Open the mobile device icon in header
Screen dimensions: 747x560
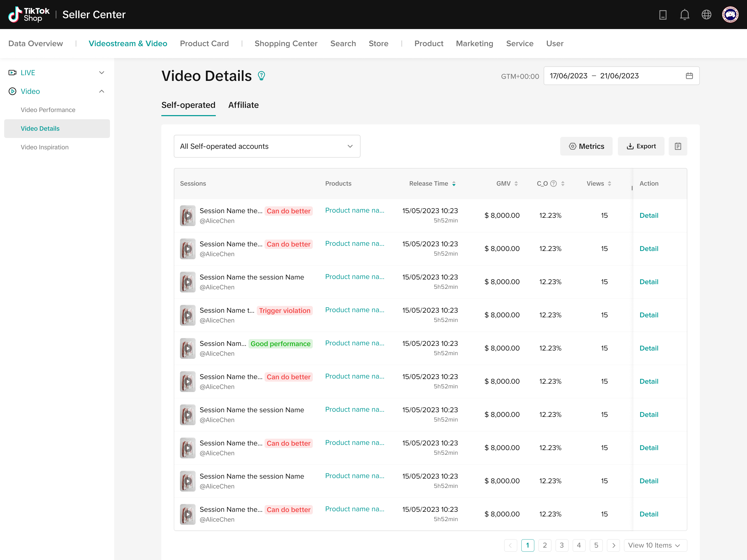coord(663,15)
